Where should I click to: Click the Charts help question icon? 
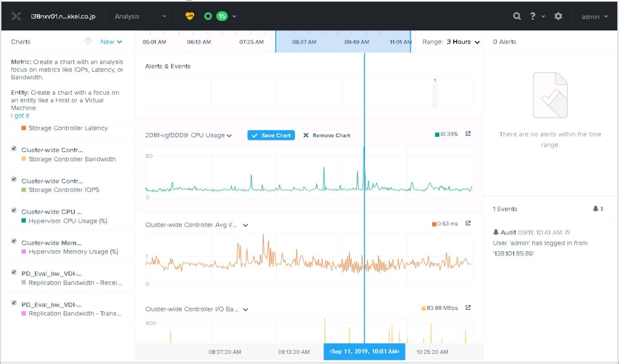(x=88, y=41)
